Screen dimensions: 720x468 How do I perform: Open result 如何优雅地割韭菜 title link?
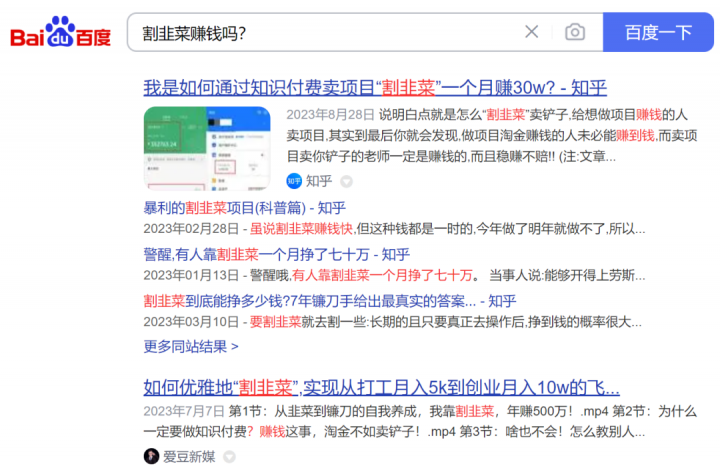(381, 387)
